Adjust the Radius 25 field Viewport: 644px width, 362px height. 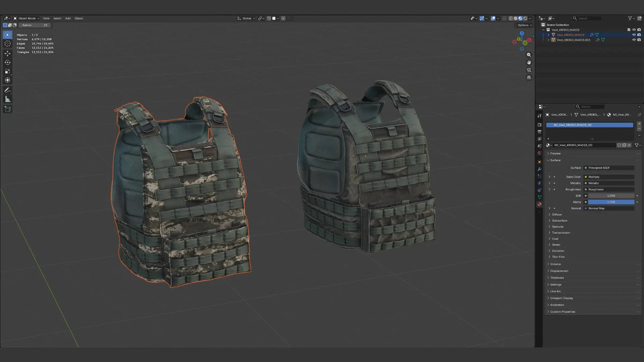pos(35,25)
